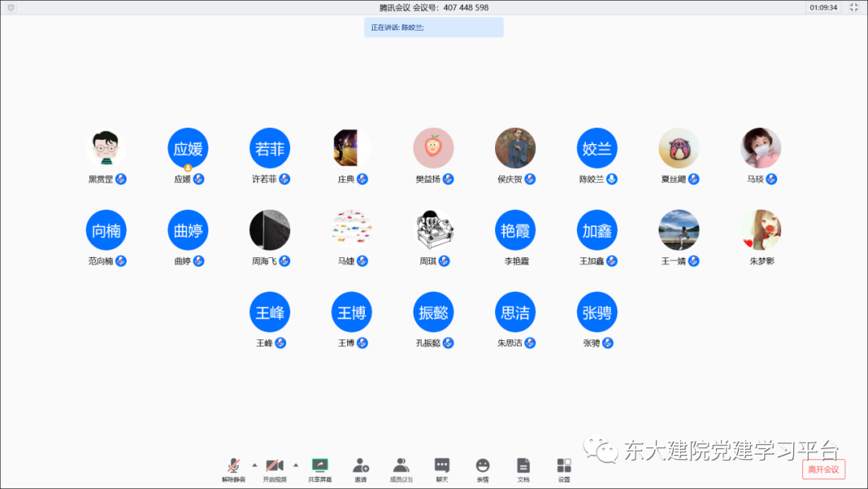The width and height of the screenshot is (868, 489).
Task: Click the full-screen icon in the top-right corner
Action: click(854, 7)
